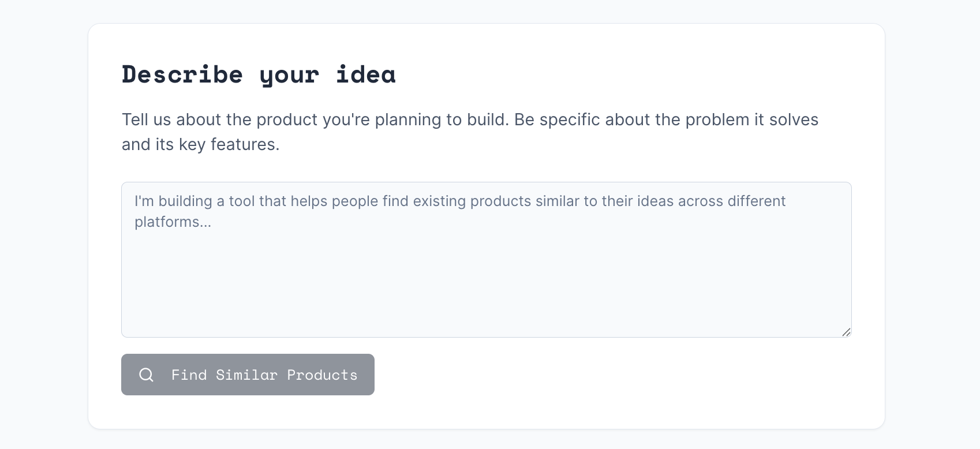
Task: Click the placeholder text starting "I'm building a tool"
Action: tap(460, 211)
